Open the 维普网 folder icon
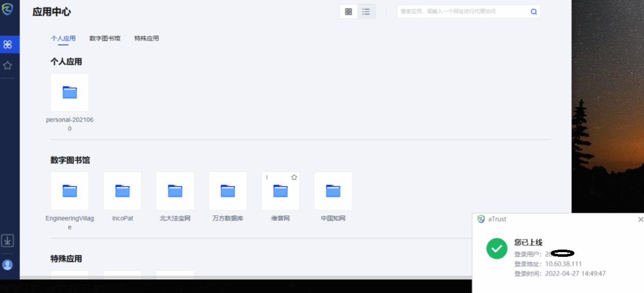 (280, 191)
